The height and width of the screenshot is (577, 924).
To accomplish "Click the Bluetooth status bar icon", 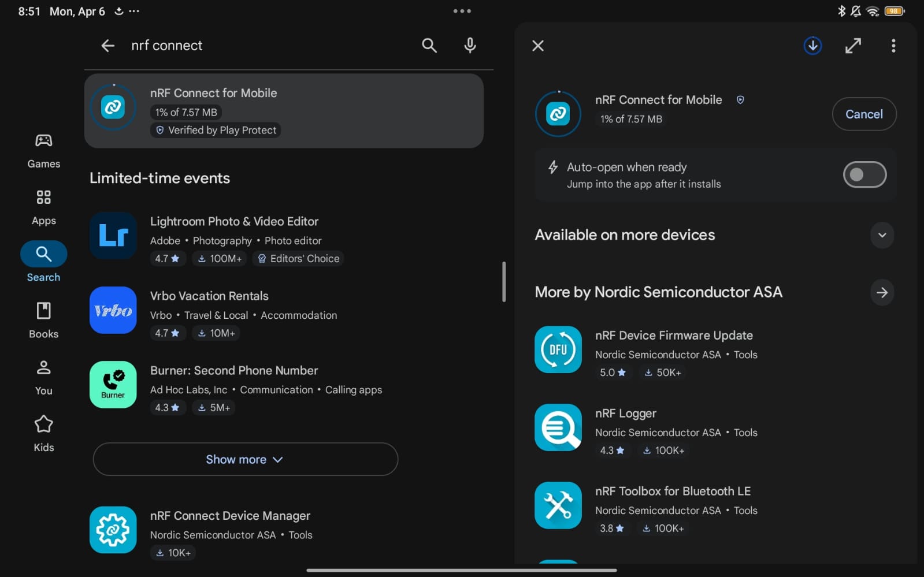I will click(841, 11).
